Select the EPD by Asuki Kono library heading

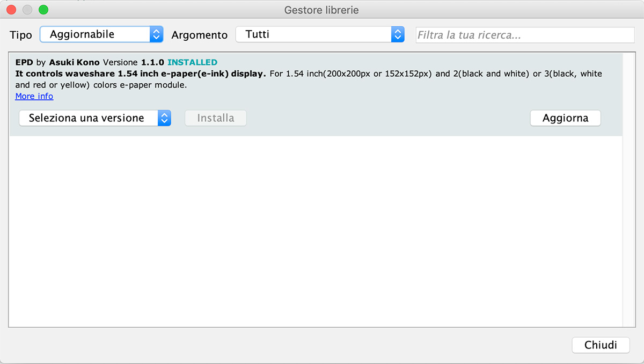[x=57, y=62]
